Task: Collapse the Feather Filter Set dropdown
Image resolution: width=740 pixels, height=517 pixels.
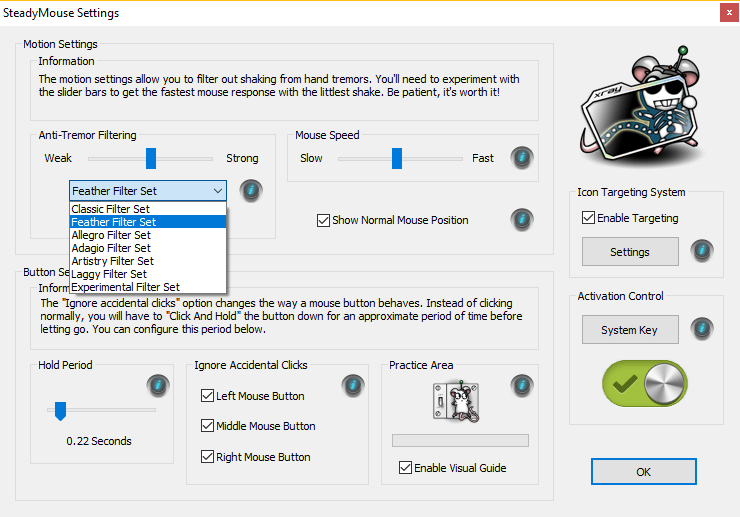Action: 217,190
